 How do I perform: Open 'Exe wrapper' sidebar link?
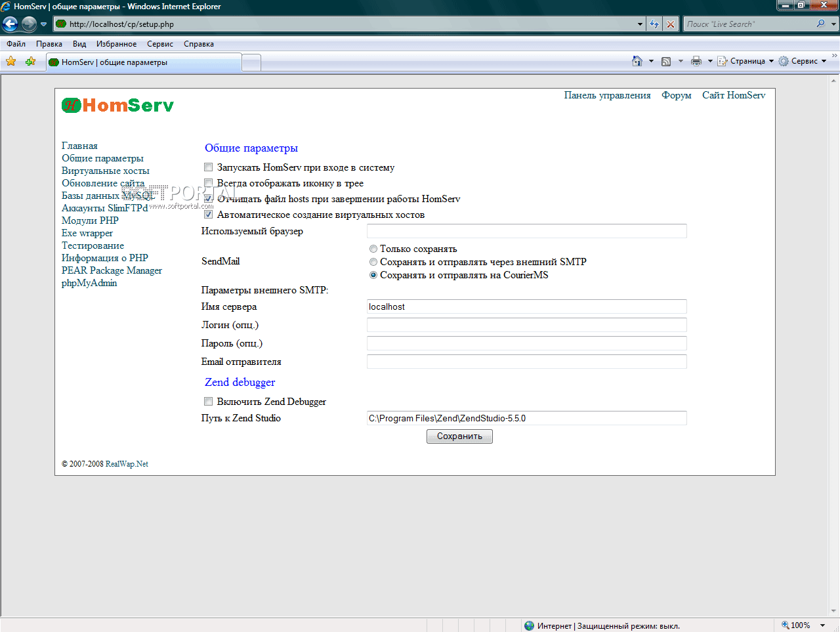click(x=87, y=233)
